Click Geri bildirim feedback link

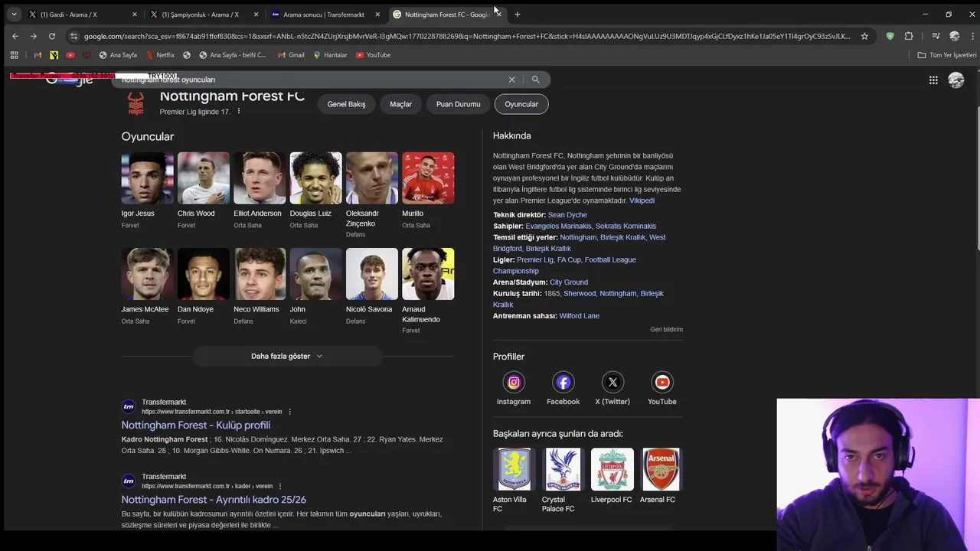pyautogui.click(x=666, y=330)
